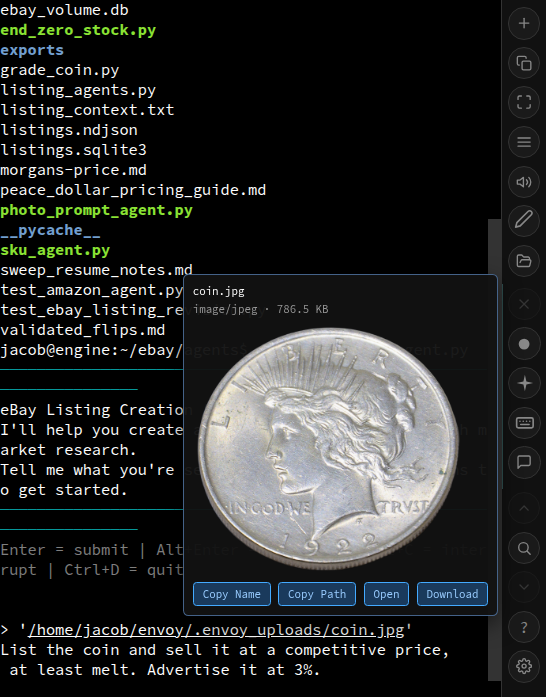Image resolution: width=546 pixels, height=697 pixels.
Task: Click the Open button in coin preview
Action: (386, 594)
